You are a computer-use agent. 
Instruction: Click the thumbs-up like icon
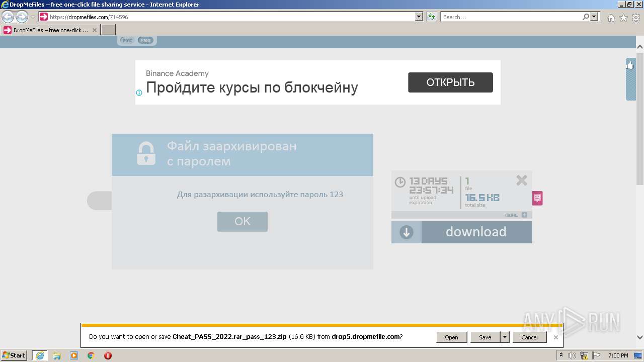tap(630, 65)
